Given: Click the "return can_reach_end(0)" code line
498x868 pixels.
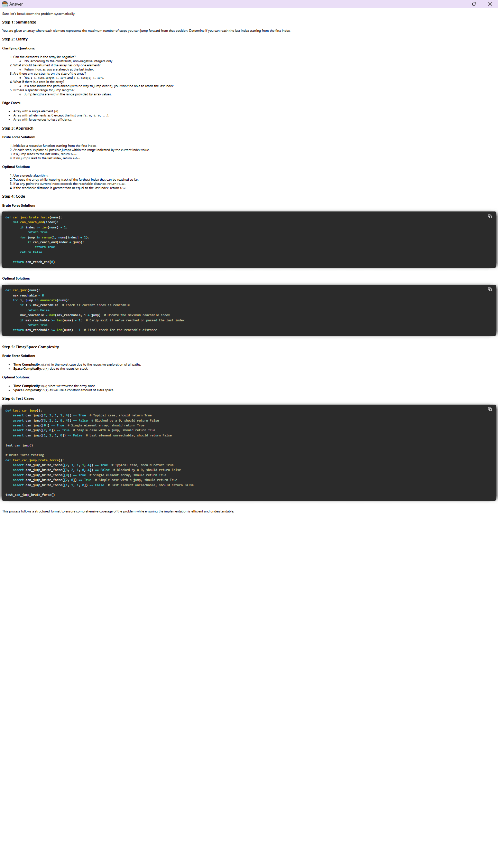Looking at the screenshot, I should coord(34,262).
